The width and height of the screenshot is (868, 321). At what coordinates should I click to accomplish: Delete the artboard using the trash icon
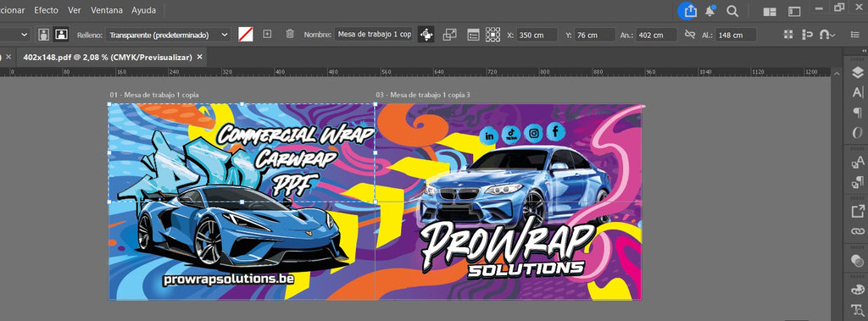click(x=290, y=35)
